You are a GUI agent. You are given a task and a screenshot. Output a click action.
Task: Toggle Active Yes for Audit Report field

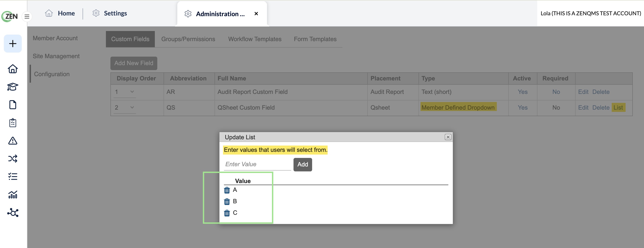pyautogui.click(x=523, y=92)
